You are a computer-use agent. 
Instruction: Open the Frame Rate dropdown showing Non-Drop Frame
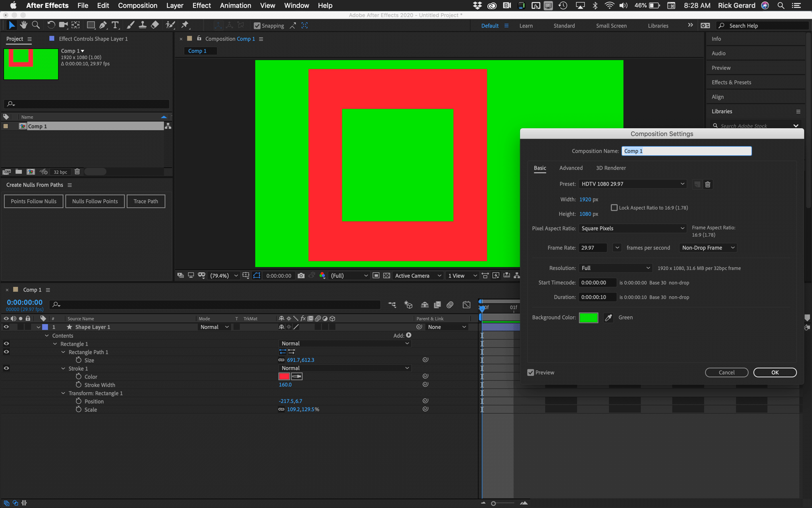click(x=707, y=247)
